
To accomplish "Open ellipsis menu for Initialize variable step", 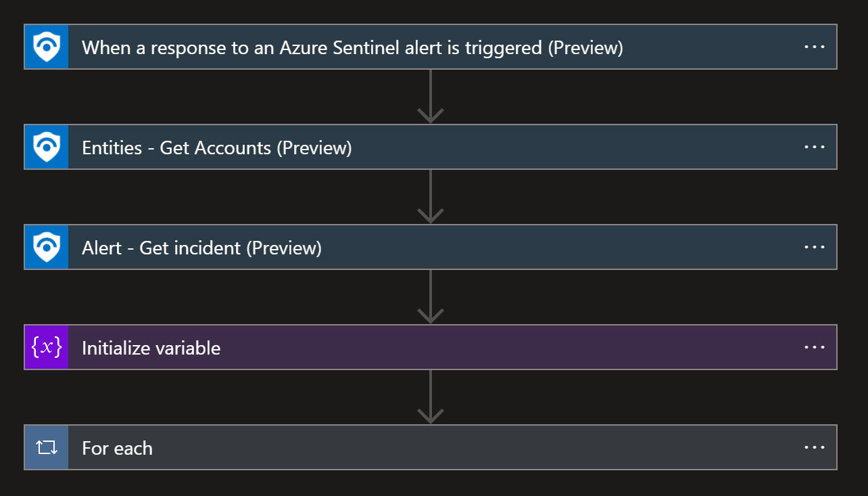I will coord(814,347).
